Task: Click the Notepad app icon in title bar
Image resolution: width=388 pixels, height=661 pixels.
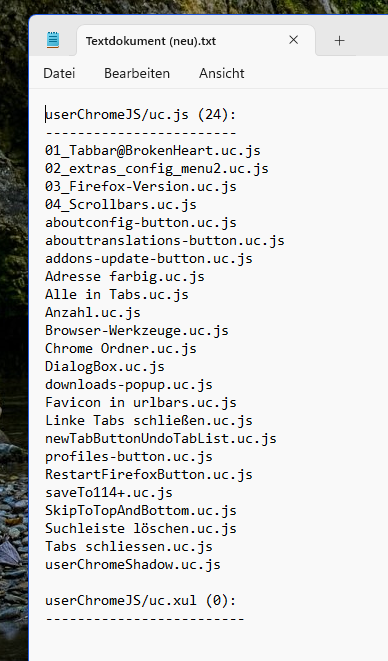Action: [53, 40]
